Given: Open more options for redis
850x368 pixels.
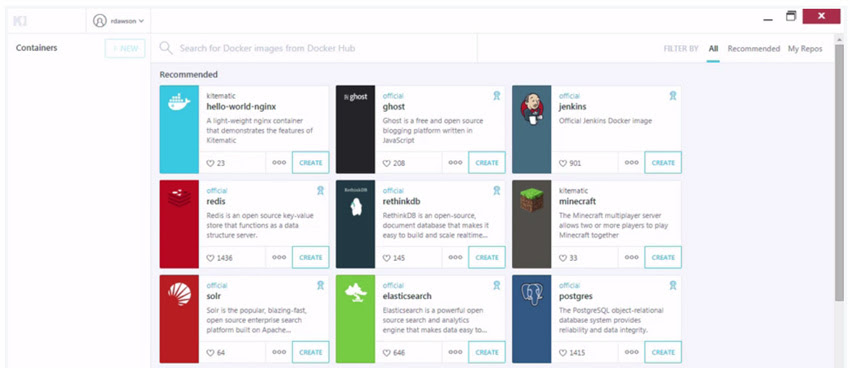Looking at the screenshot, I should click(x=279, y=257).
